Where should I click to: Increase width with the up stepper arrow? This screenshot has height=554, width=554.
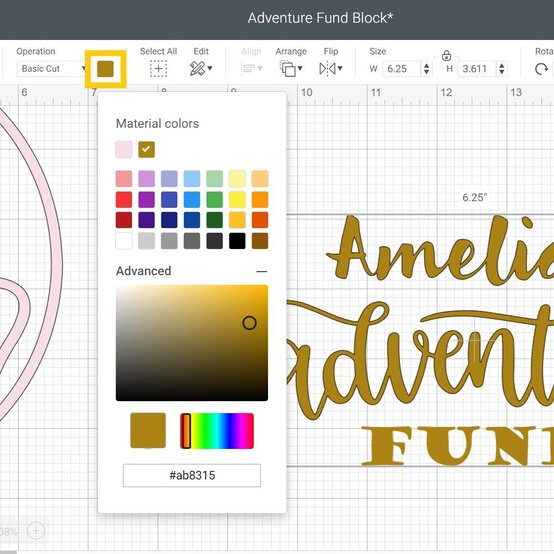coord(426,65)
